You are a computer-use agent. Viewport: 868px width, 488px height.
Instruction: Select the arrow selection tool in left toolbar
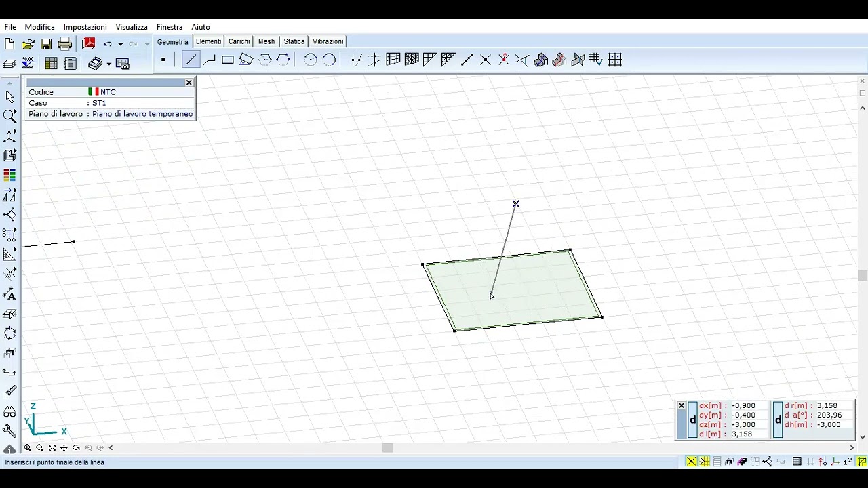(x=9, y=97)
